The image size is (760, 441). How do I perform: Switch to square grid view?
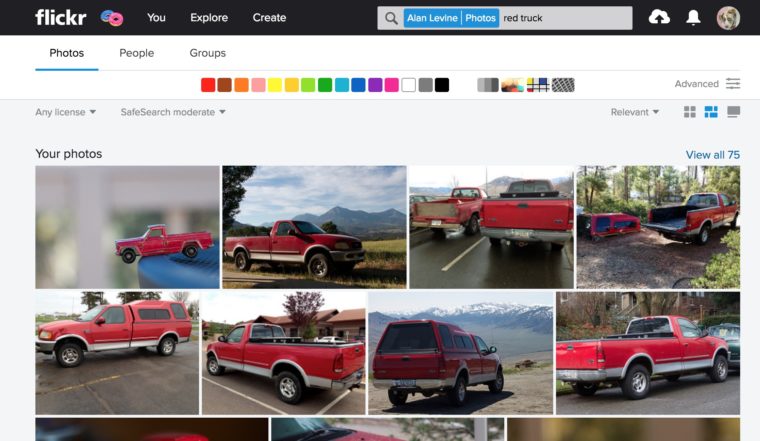click(x=690, y=112)
